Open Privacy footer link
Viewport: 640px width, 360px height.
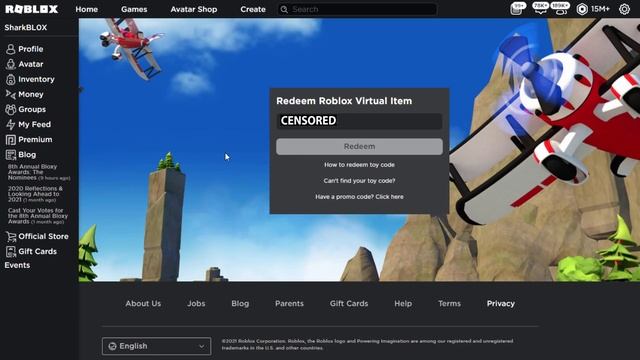pyautogui.click(x=501, y=304)
